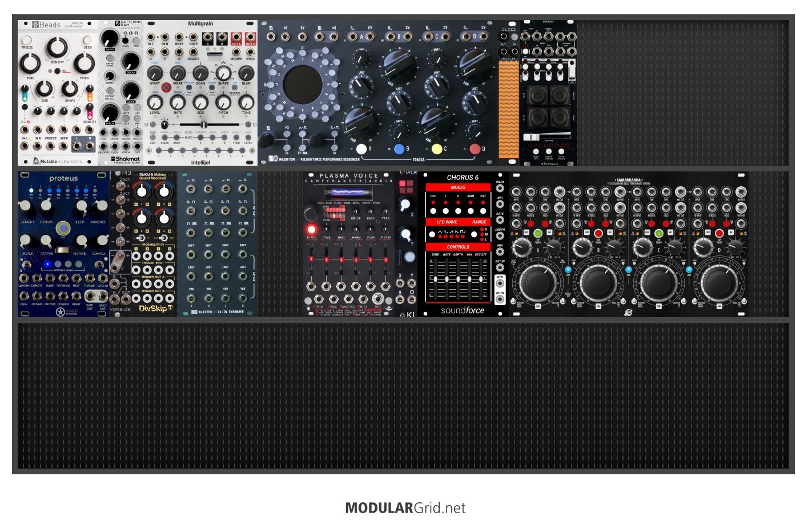The width and height of the screenshot is (812, 520).
Task: Push the red track D button on Major Tom
Action: pos(475,149)
